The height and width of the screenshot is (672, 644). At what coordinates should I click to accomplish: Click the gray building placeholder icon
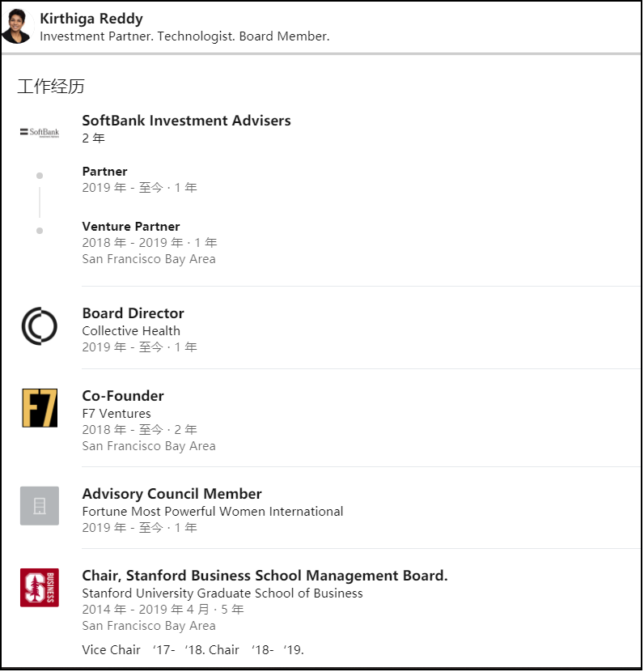[x=40, y=506]
